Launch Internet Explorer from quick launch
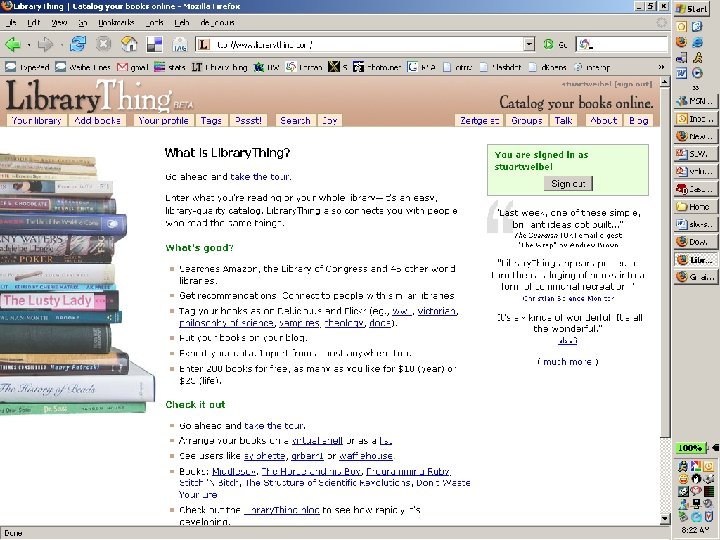The image size is (720, 540). [x=698, y=42]
